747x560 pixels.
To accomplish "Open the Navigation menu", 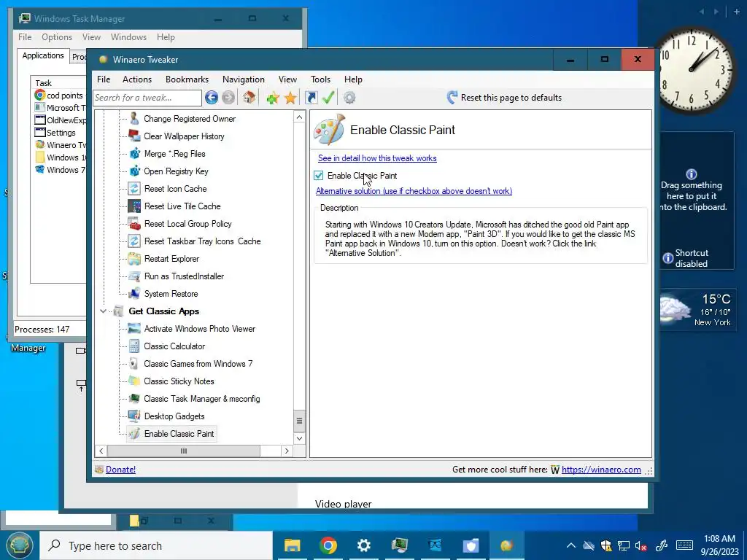I will (244, 79).
